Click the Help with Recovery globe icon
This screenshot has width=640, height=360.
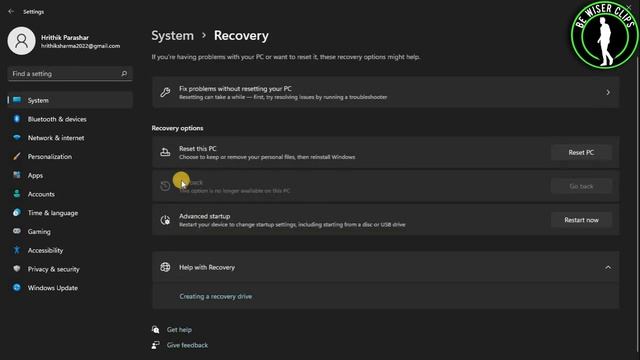click(x=165, y=267)
